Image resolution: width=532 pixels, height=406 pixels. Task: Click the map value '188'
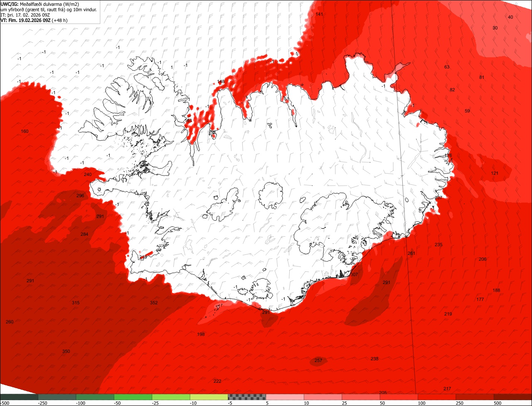[x=496, y=290]
